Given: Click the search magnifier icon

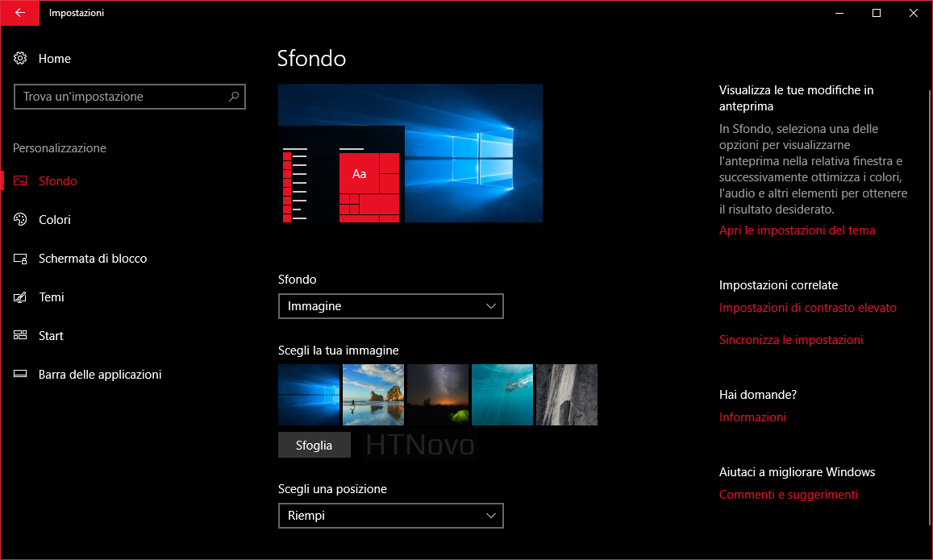Looking at the screenshot, I should pyautogui.click(x=234, y=97).
